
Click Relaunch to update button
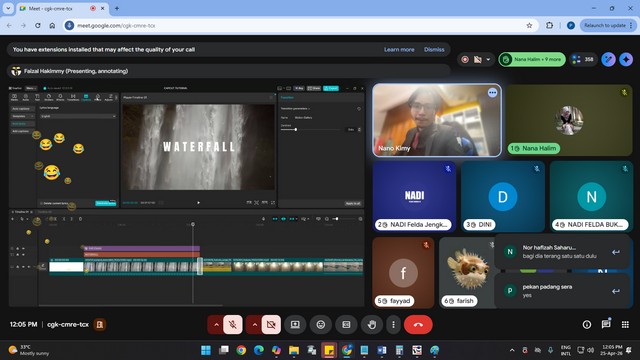(607, 25)
